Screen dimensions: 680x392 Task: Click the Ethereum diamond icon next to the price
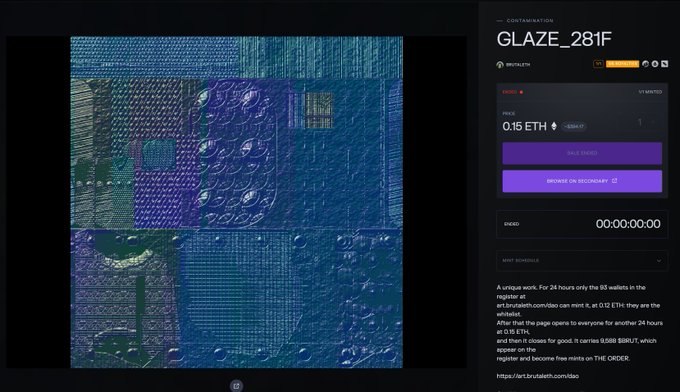click(x=554, y=126)
